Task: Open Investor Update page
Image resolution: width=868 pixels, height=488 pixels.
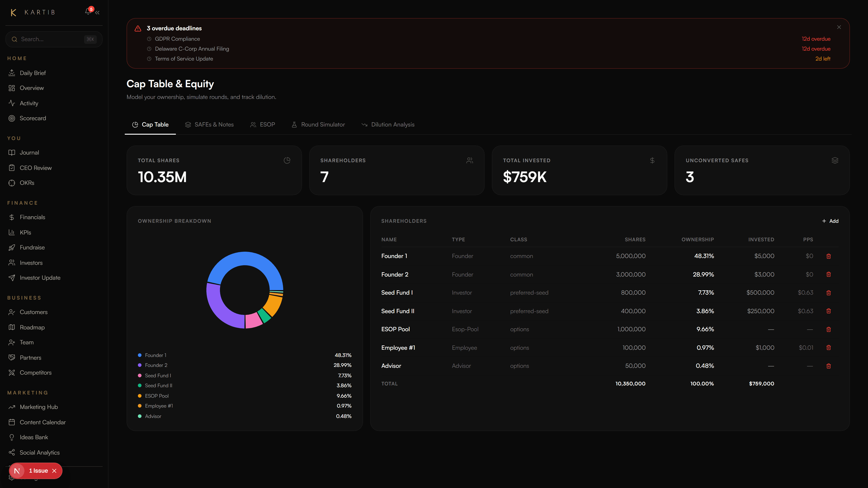Action: coord(40,278)
